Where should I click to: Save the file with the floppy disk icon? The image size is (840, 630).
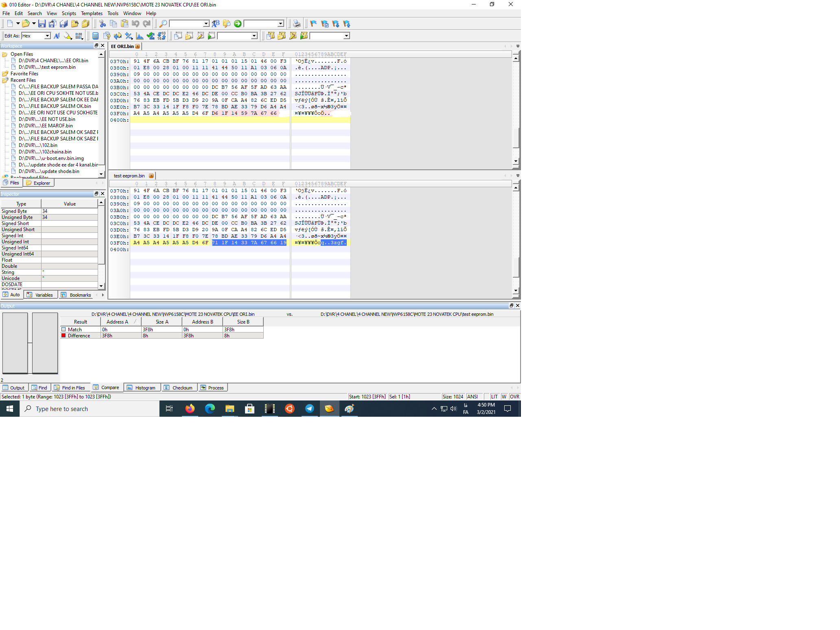tap(42, 24)
